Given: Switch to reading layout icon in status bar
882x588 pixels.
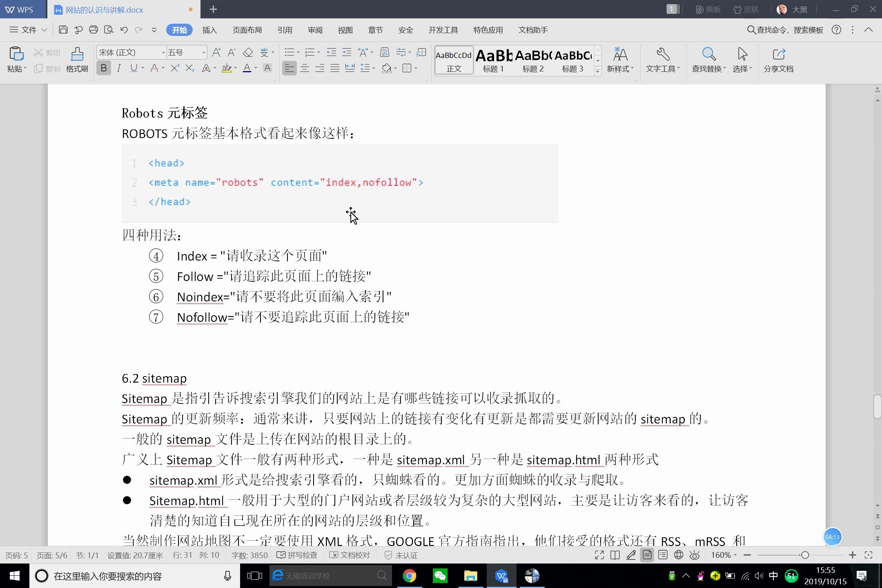Looking at the screenshot, I should point(615,555).
